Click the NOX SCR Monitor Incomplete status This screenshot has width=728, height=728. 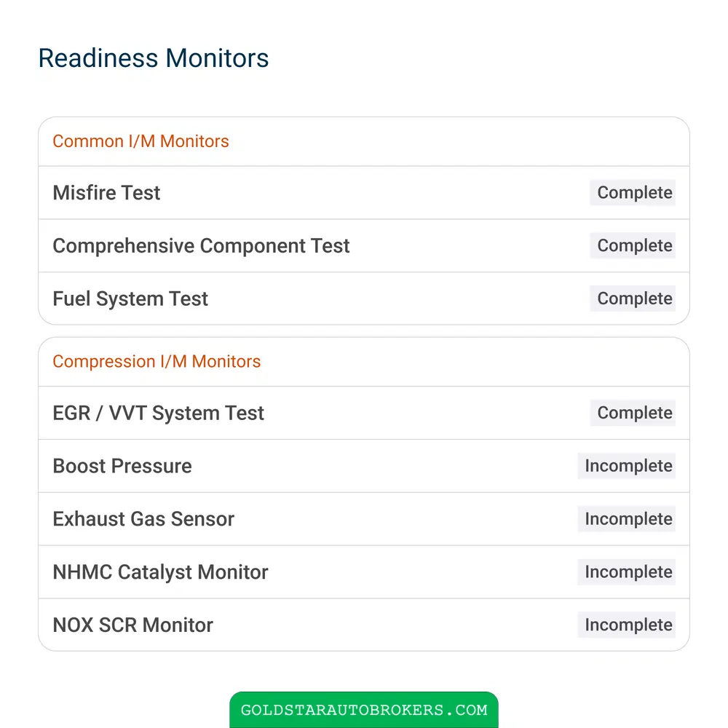(627, 625)
